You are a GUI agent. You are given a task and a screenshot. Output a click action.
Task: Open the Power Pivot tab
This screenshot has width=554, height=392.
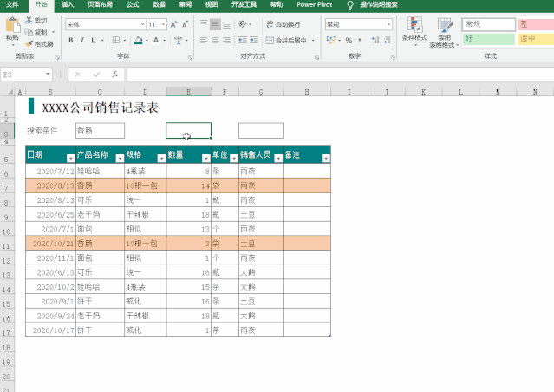click(x=314, y=4)
